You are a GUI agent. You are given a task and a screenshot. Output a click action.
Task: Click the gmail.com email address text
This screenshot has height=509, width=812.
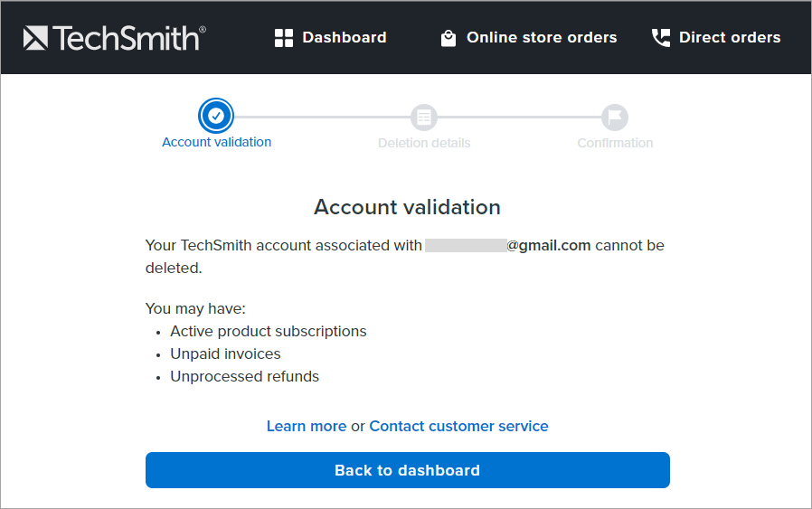pyautogui.click(x=548, y=245)
